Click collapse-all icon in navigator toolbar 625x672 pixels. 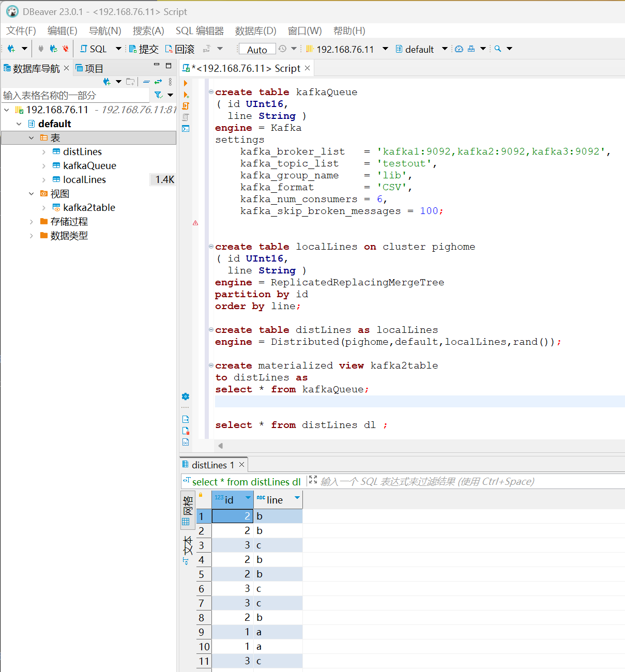(x=146, y=82)
